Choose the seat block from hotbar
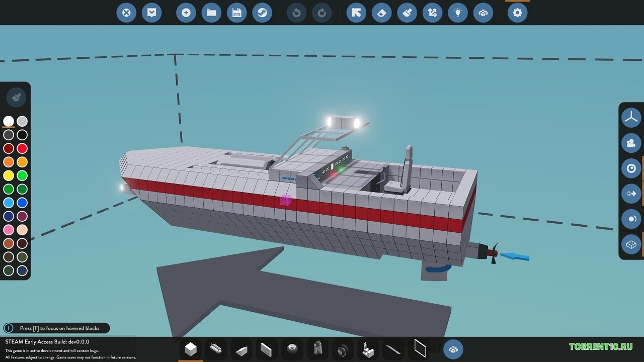The height and width of the screenshot is (362, 644). pos(368,348)
